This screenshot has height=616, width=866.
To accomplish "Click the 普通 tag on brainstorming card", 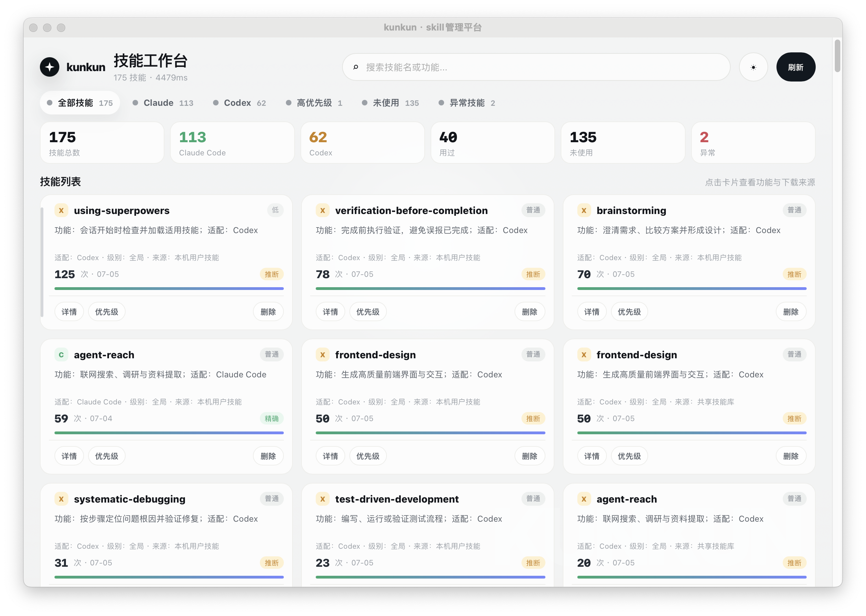I will click(x=794, y=210).
